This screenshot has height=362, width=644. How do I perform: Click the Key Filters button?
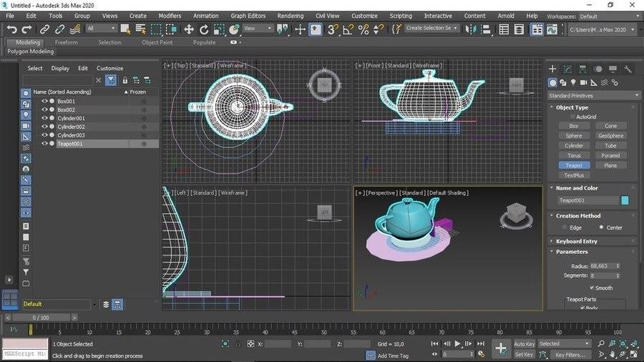570,355
